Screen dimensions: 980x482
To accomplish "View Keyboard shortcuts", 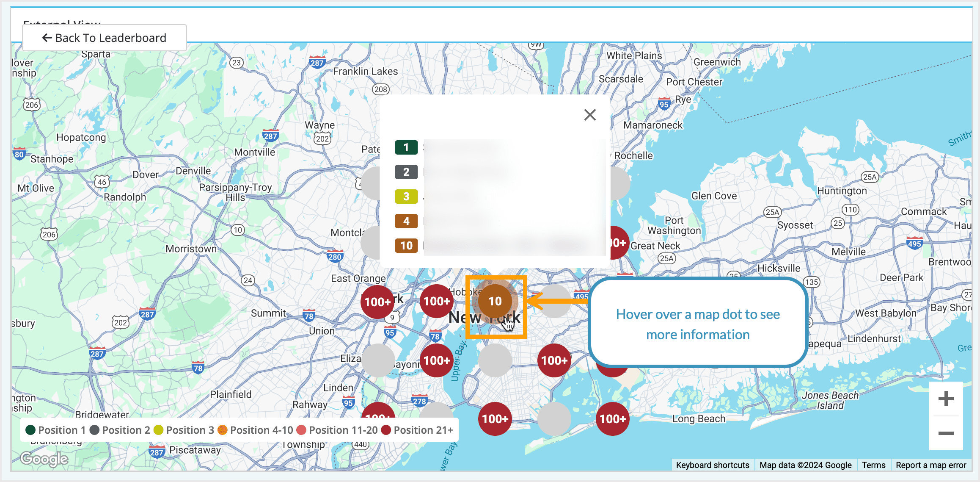I will tap(713, 465).
